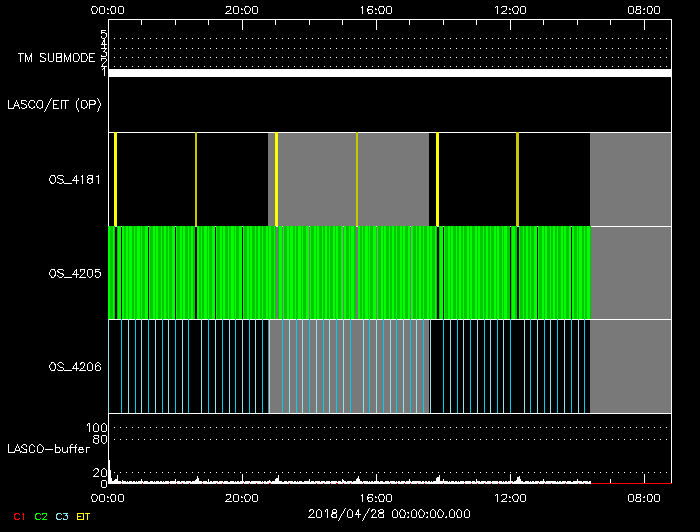The image size is (700, 532).
Task: Click the rightmost gray block in OS_4205 row
Action: [x=631, y=273]
